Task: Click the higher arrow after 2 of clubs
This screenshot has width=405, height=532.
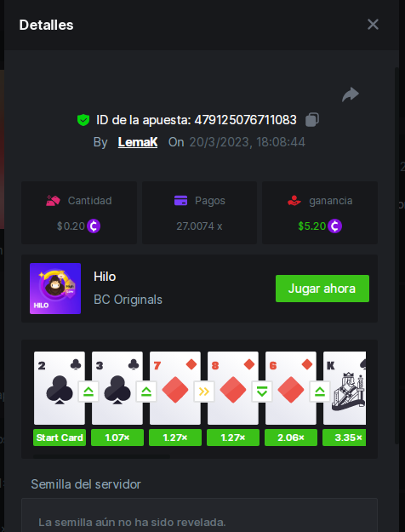Action: (88, 392)
